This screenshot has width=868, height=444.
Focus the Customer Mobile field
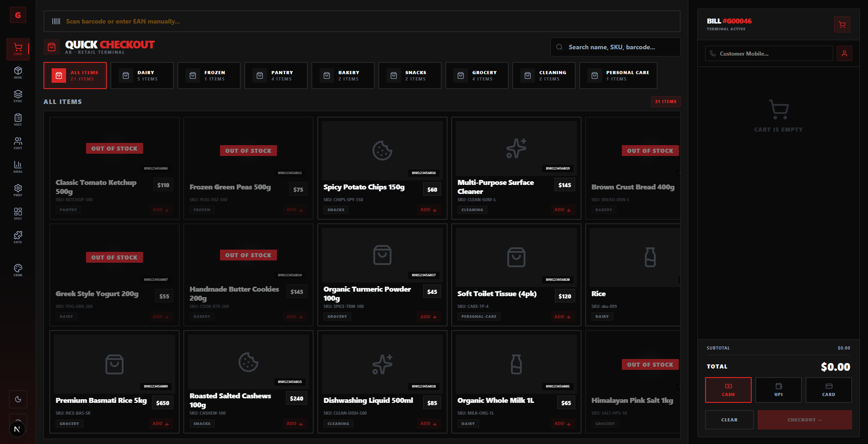pos(769,53)
